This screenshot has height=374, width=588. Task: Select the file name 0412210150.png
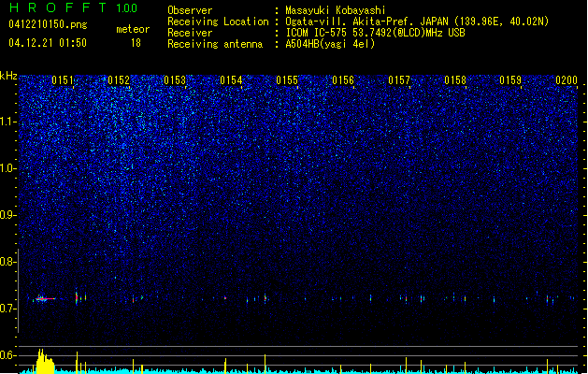[48, 24]
